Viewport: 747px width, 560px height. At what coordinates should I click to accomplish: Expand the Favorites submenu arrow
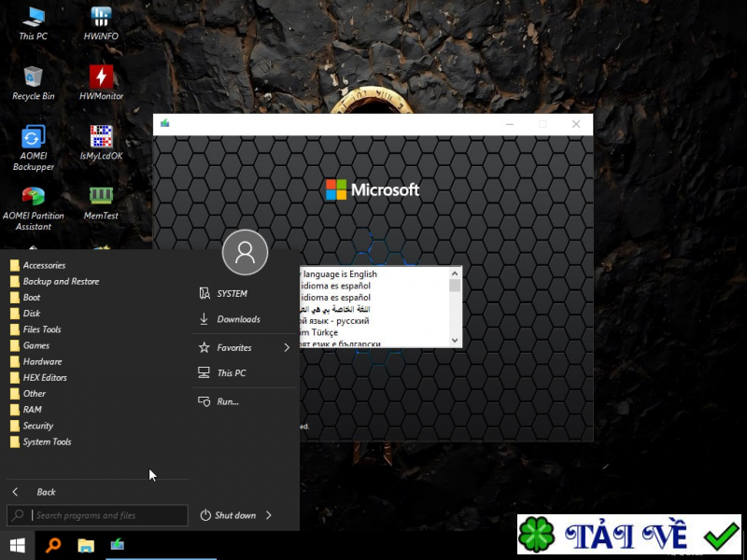pos(287,348)
